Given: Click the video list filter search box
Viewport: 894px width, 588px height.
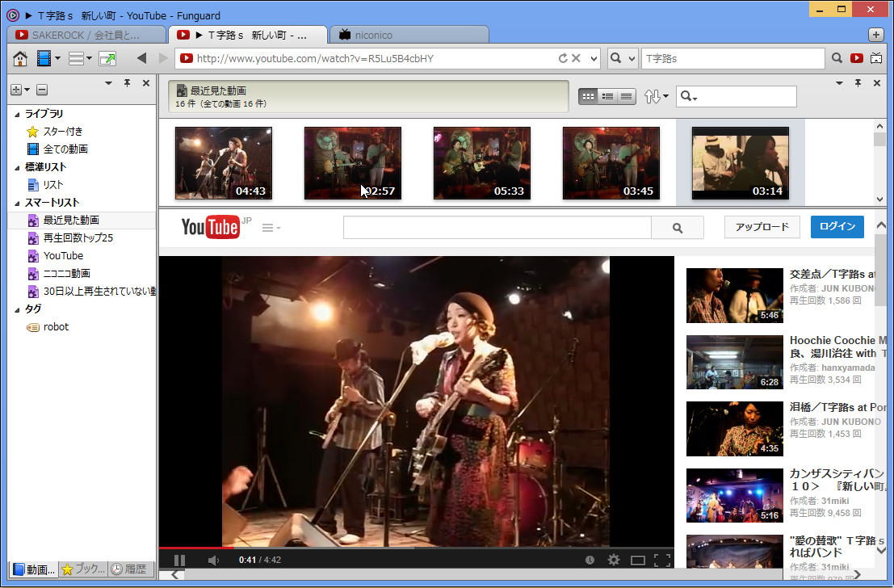Looking at the screenshot, I should click(736, 96).
